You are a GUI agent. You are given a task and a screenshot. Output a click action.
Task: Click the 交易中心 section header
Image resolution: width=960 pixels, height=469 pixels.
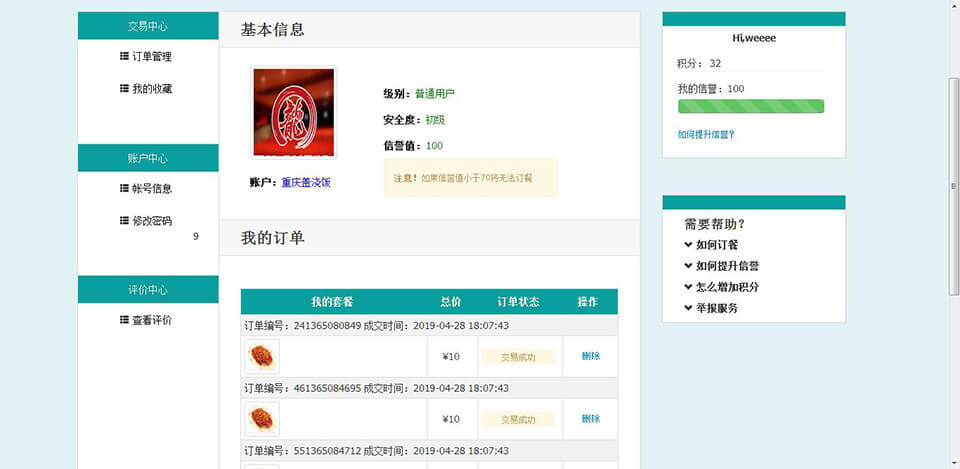(x=148, y=26)
